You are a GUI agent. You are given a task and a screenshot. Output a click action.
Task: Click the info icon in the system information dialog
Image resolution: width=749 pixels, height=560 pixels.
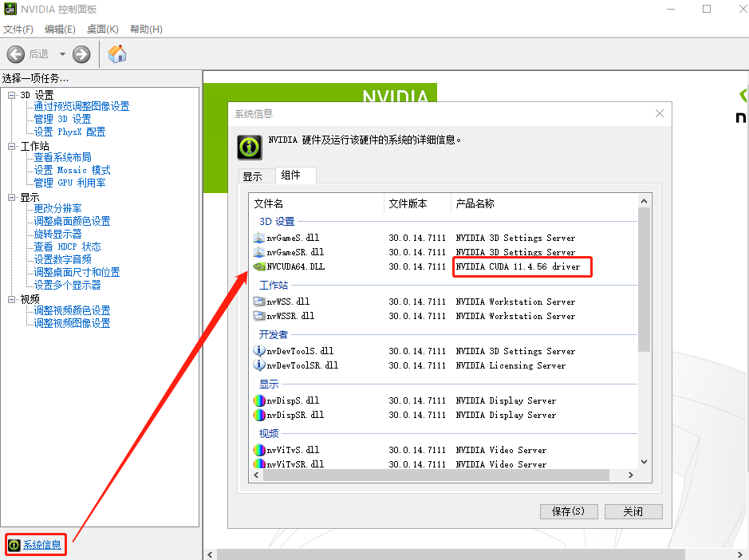point(250,147)
